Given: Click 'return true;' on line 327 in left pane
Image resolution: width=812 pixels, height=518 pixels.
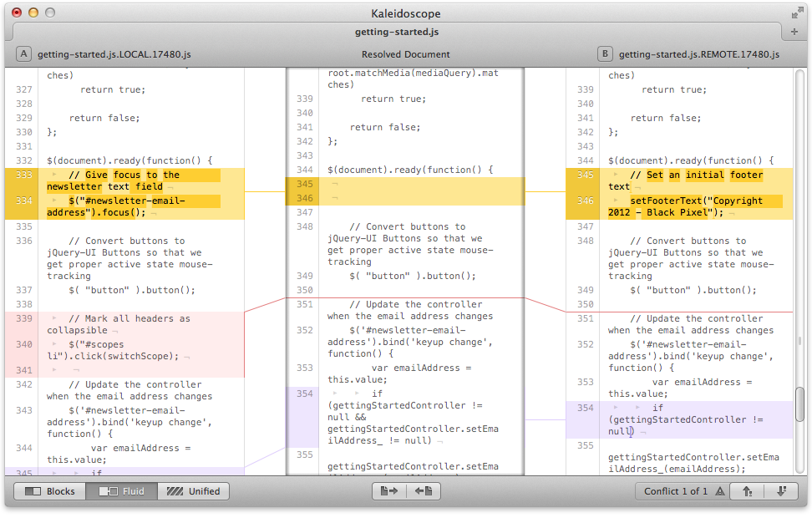Looking at the screenshot, I should [x=113, y=89].
